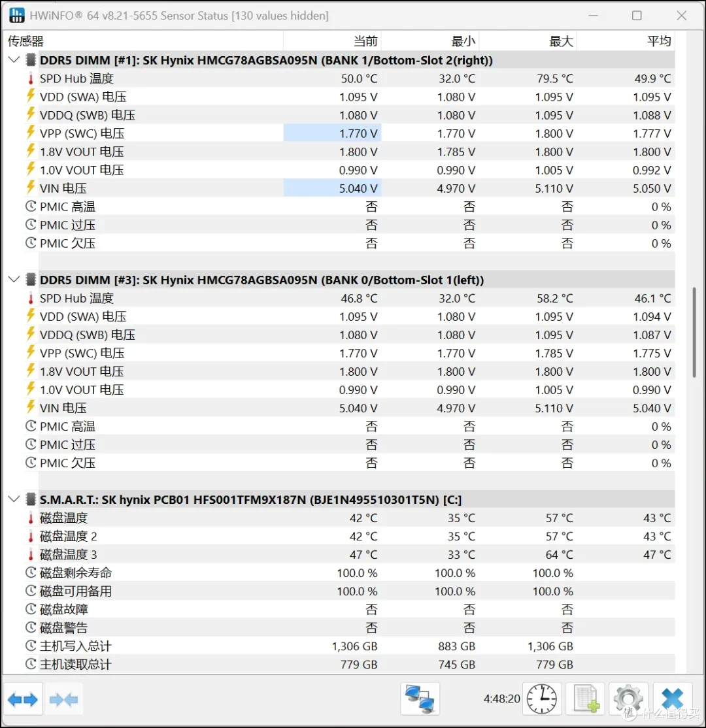This screenshot has width=706, height=728.
Task: Click clock icon of DIMM #1 PMIC 高温
Action: (x=31, y=206)
